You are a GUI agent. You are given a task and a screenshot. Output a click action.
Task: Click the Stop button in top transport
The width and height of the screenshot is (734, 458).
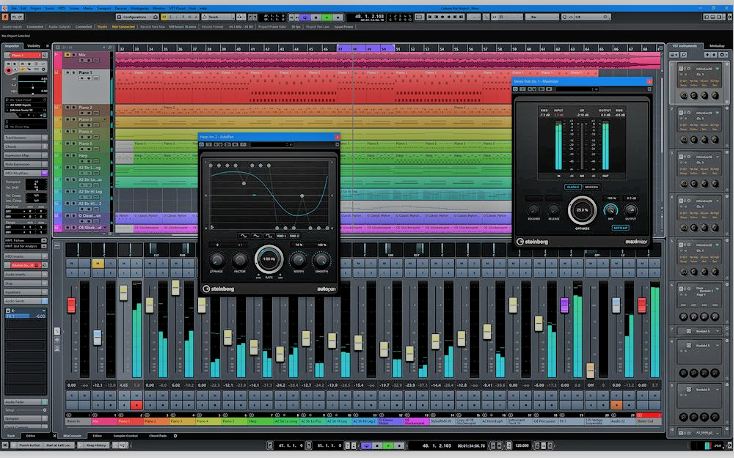click(x=316, y=17)
